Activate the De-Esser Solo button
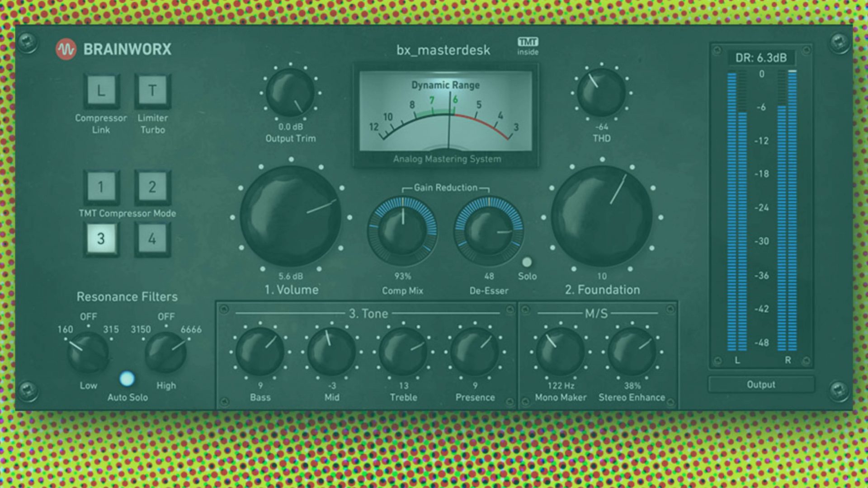Image resolution: width=868 pixels, height=488 pixels. click(527, 261)
